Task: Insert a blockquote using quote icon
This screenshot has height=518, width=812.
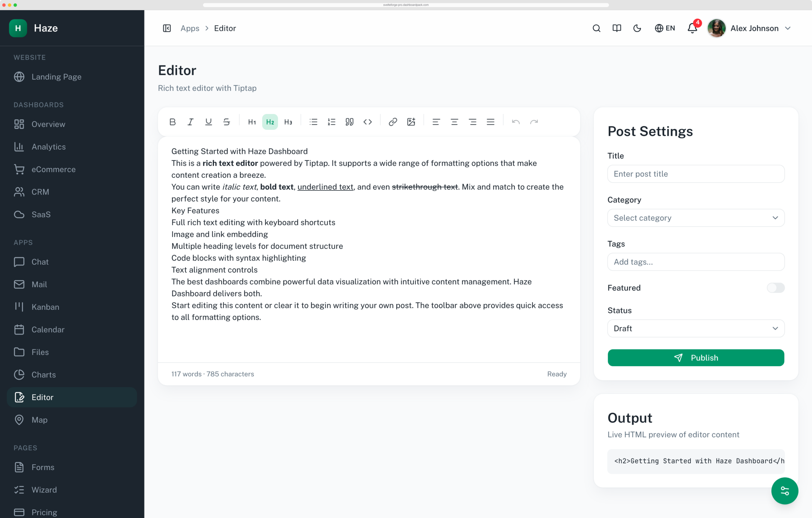Action: [349, 122]
